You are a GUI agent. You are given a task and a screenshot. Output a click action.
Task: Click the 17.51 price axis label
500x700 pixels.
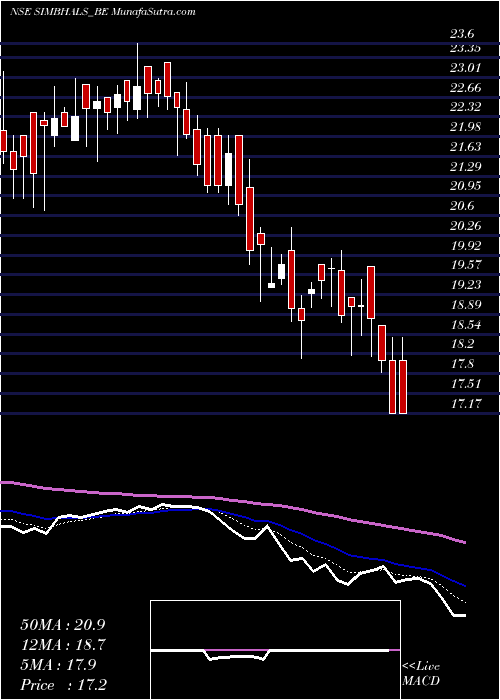tap(466, 383)
